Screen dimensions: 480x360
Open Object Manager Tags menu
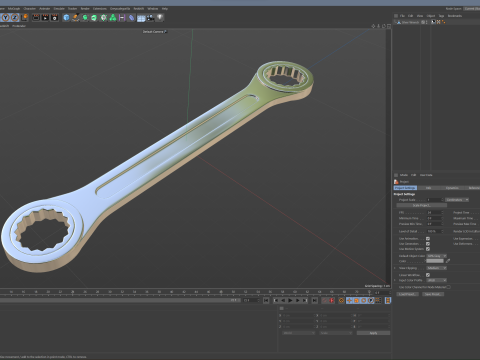(x=441, y=16)
